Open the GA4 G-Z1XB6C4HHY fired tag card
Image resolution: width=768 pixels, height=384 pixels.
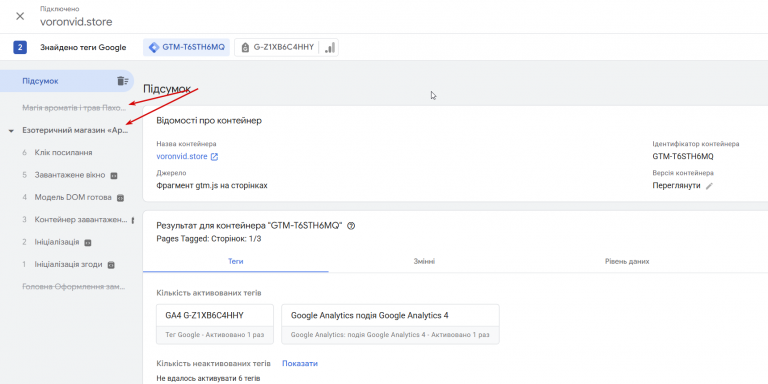215,324
